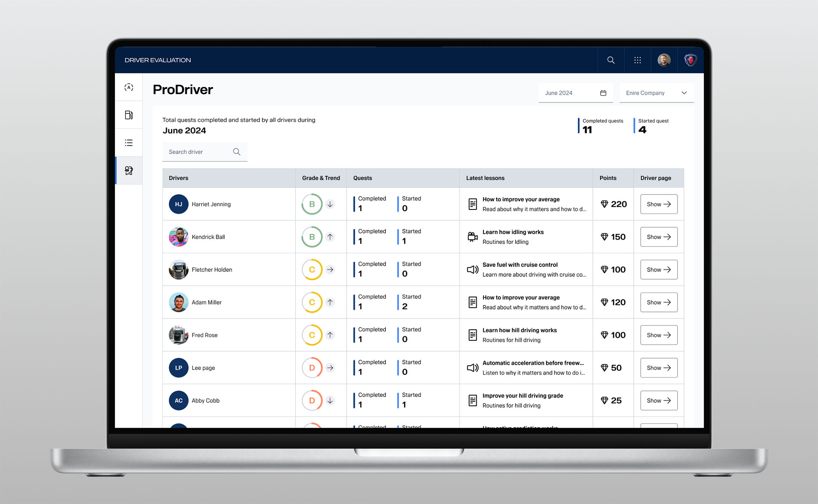The width and height of the screenshot is (818, 504).
Task: Click the idling engine lesson icon
Action: (x=473, y=237)
